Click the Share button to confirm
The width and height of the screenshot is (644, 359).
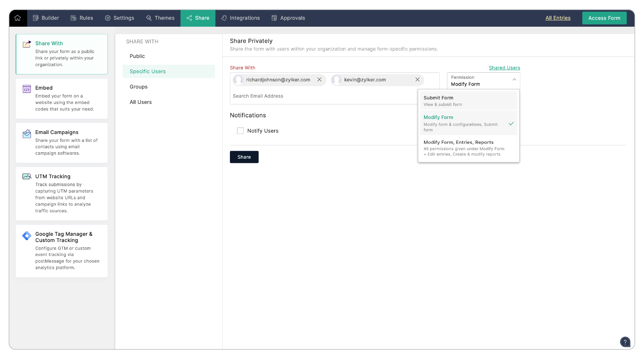244,157
